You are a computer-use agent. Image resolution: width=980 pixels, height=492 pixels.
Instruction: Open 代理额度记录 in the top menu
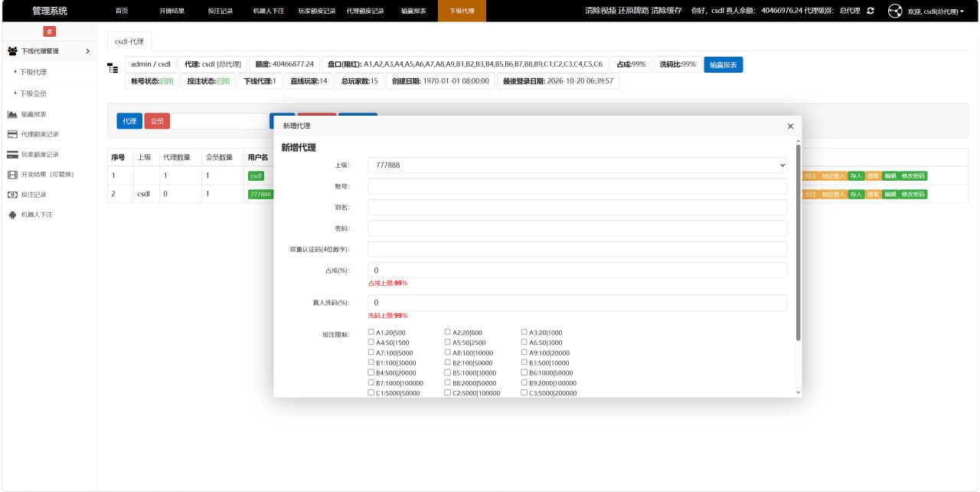tap(365, 11)
